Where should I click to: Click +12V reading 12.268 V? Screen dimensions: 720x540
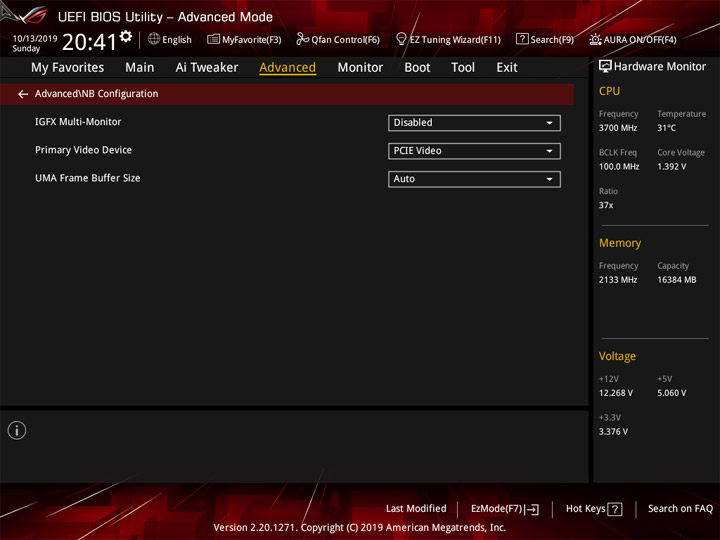(x=615, y=393)
